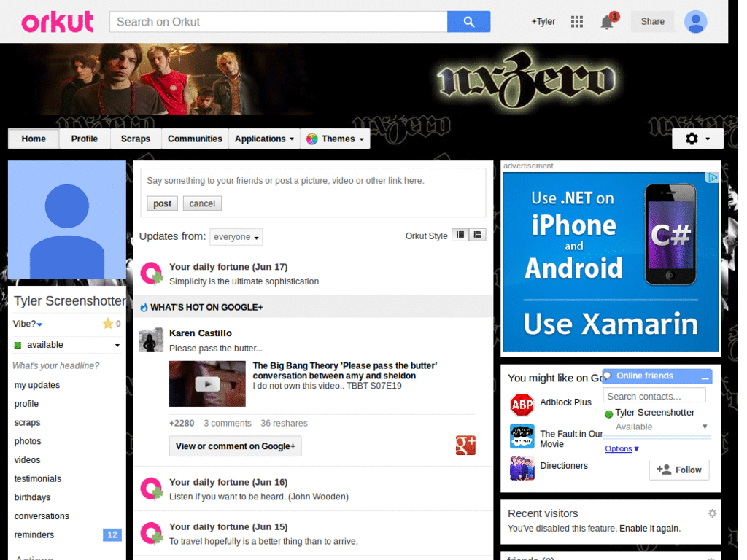Click the green status dot beside Tyler Screenshotter

609,414
